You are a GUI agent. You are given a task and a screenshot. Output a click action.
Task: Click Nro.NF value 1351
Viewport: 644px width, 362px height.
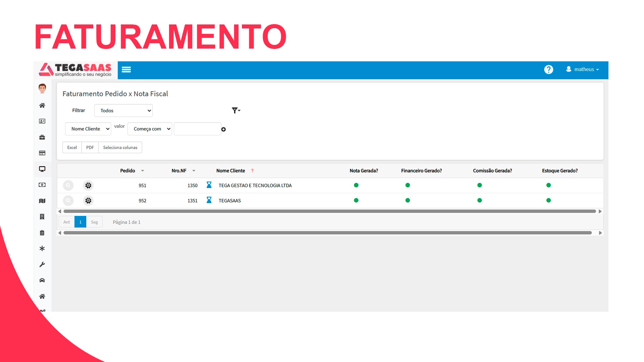click(x=193, y=200)
